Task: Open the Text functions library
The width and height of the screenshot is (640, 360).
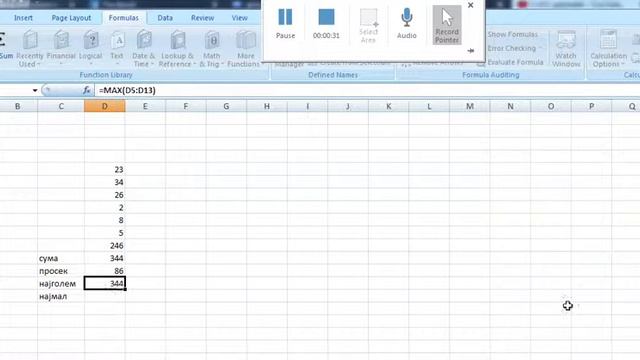Action: [117, 48]
